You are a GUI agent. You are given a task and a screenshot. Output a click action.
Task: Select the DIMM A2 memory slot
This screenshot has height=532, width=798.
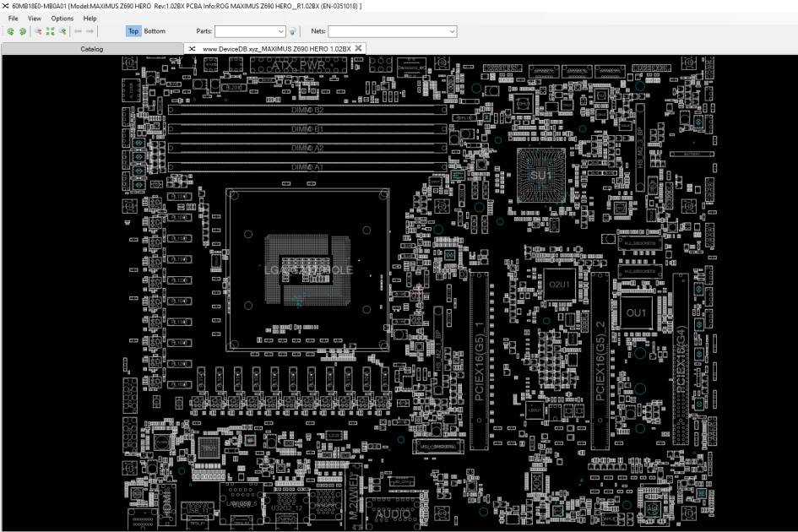pos(307,148)
